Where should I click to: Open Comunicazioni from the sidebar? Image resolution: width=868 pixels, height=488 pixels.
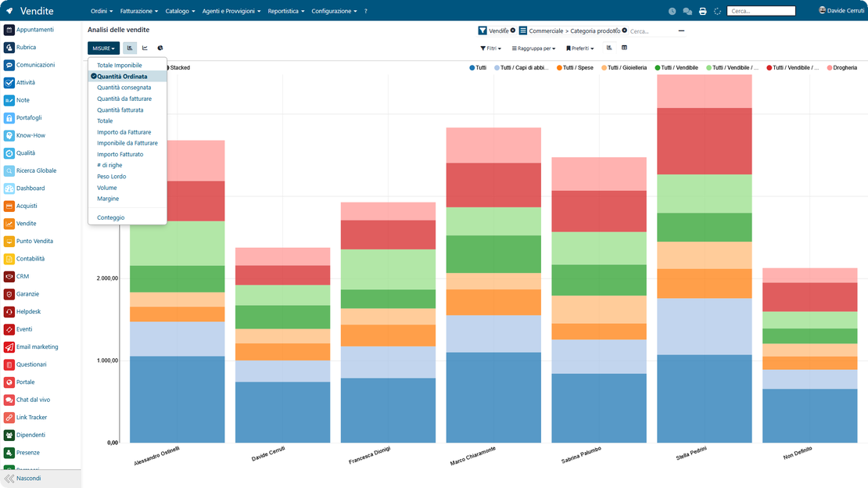click(x=30, y=65)
